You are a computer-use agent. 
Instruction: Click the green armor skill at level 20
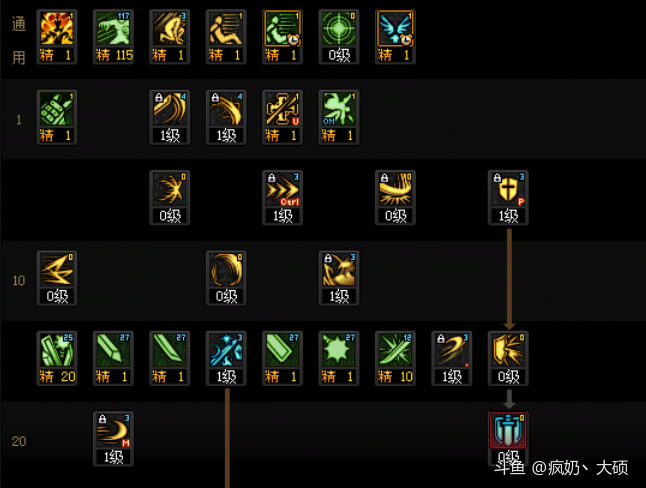tap(57, 350)
